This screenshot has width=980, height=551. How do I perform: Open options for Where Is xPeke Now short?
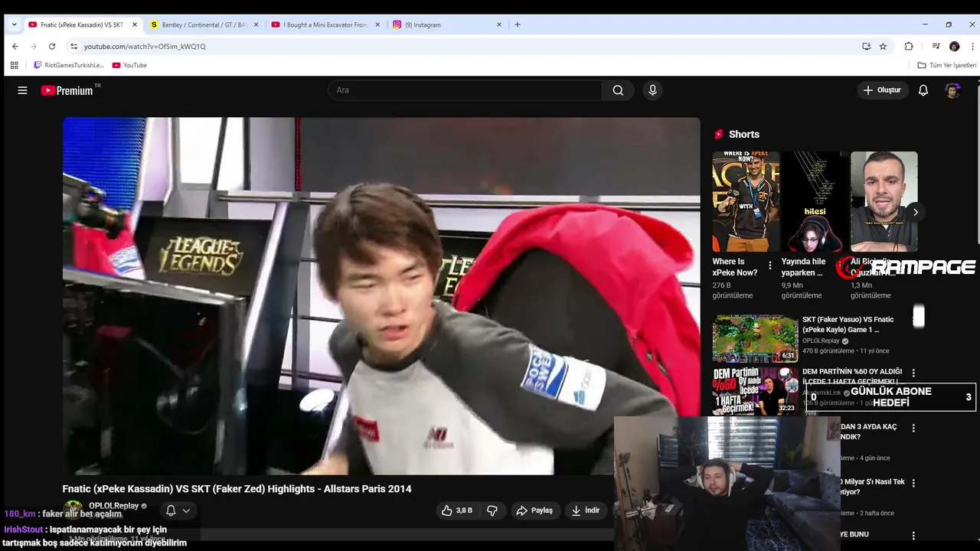[x=770, y=266]
